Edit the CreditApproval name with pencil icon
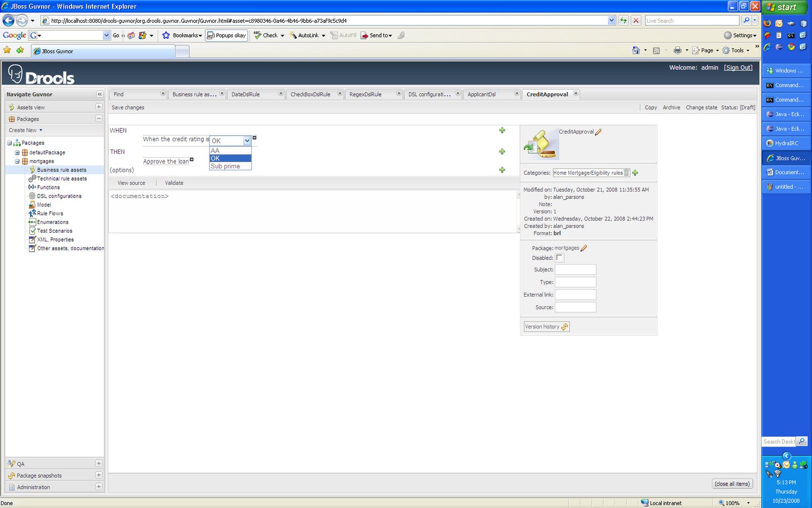 pos(598,132)
